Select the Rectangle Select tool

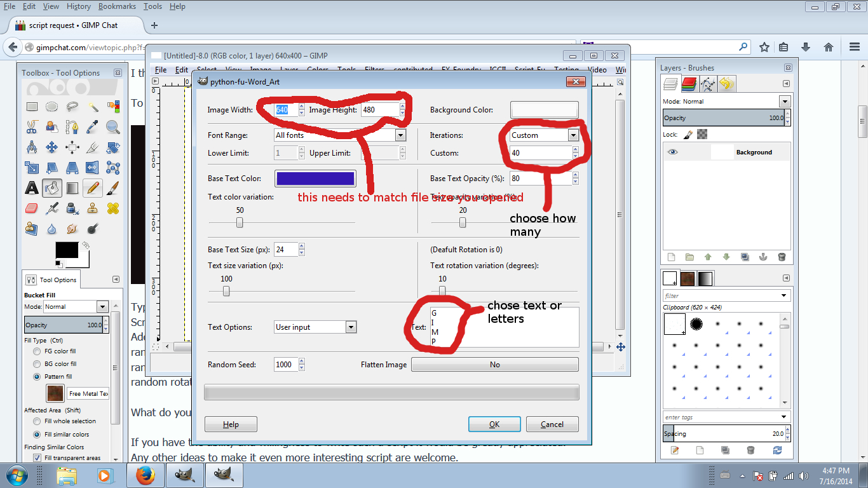[x=32, y=106]
